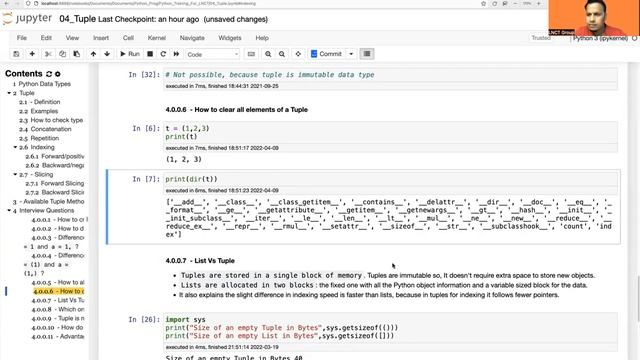Restart kernel and run all cells icon
Screen dimensions: 640x360
pyautogui.click(x=176, y=54)
